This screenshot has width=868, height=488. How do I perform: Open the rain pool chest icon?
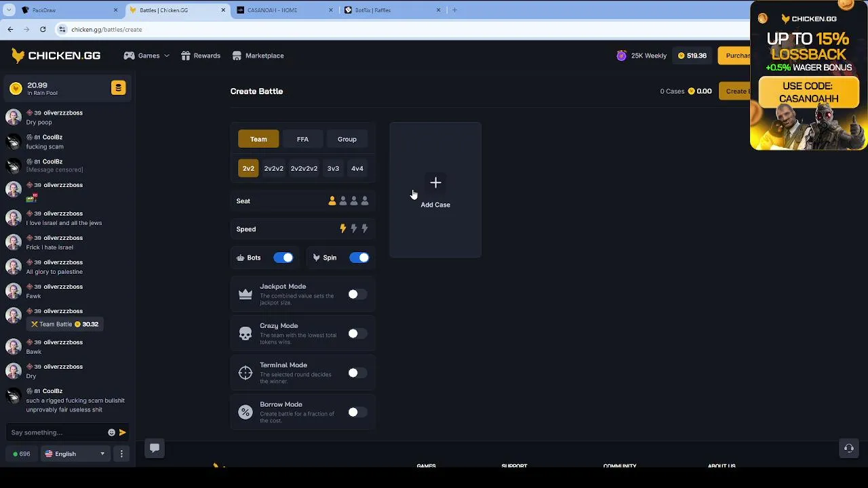coord(118,88)
